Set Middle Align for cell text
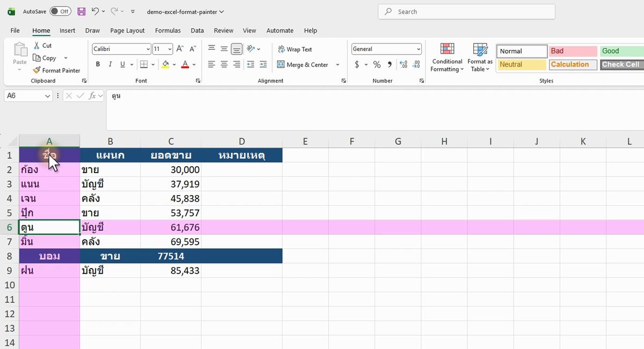 coord(224,49)
